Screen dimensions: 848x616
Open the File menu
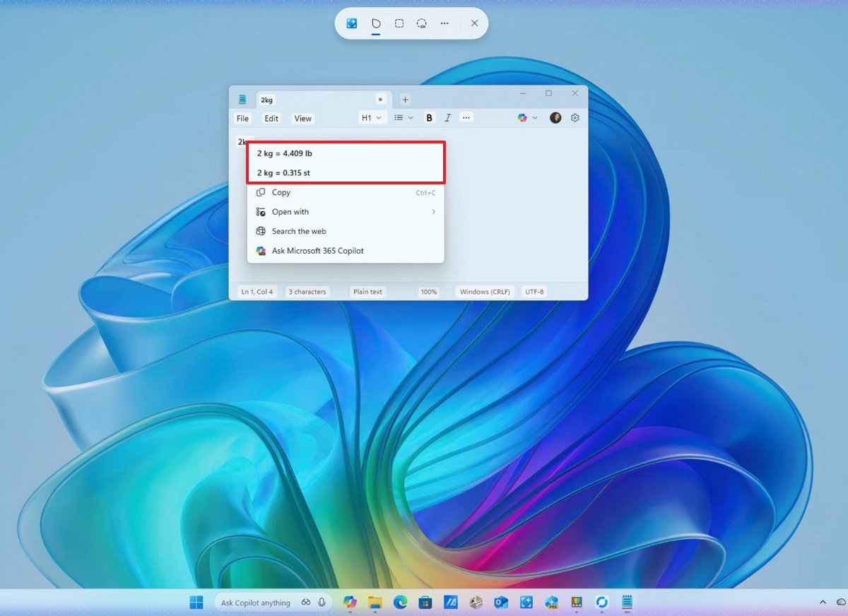[242, 119]
